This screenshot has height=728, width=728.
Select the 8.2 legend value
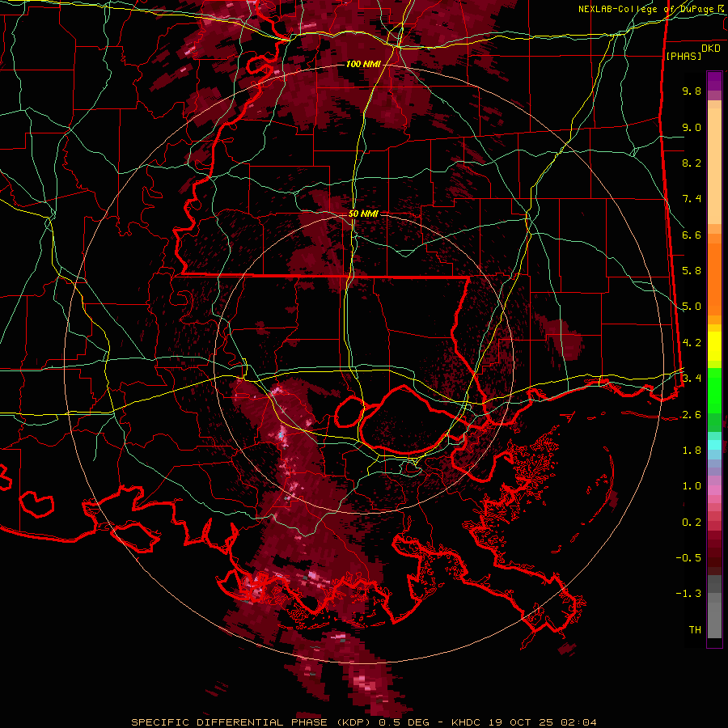(692, 163)
